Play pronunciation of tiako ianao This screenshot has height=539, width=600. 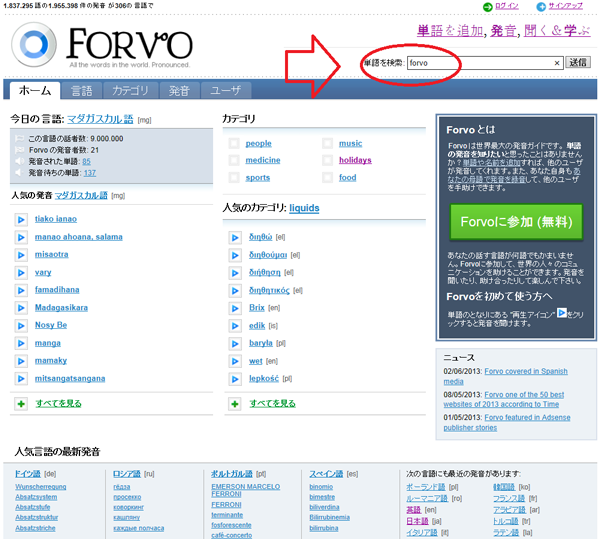(21, 220)
